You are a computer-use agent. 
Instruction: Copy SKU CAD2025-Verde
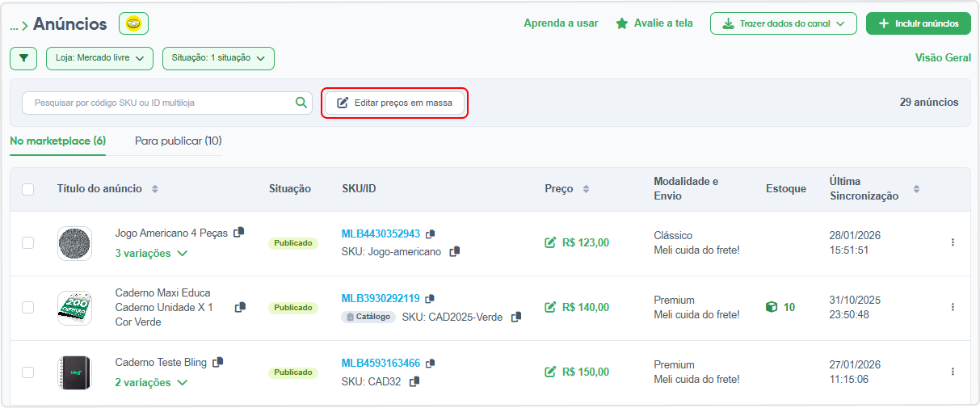tap(516, 317)
